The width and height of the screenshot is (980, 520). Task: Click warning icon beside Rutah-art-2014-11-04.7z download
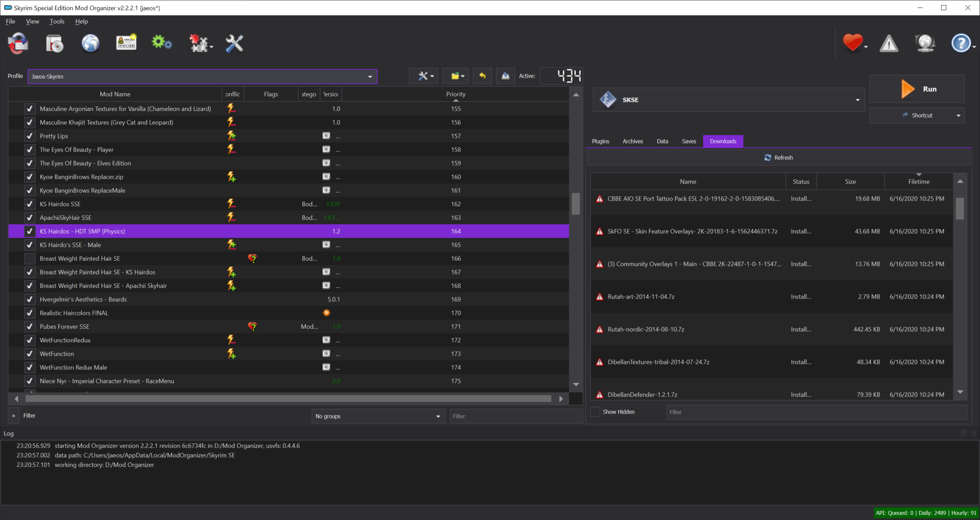pyautogui.click(x=600, y=297)
